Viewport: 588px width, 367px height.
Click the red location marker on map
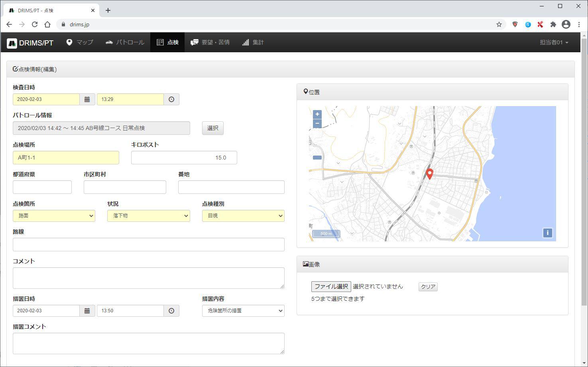click(429, 174)
